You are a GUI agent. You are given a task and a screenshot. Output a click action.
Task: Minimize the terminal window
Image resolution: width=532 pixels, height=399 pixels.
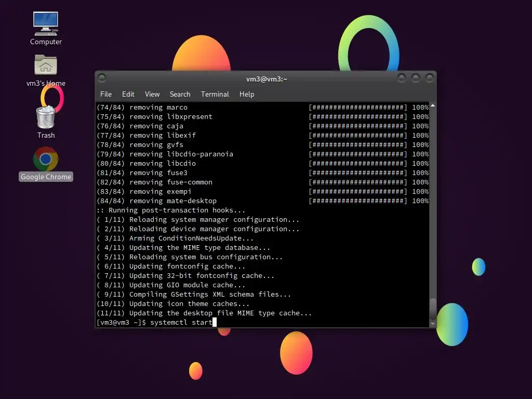(402, 78)
